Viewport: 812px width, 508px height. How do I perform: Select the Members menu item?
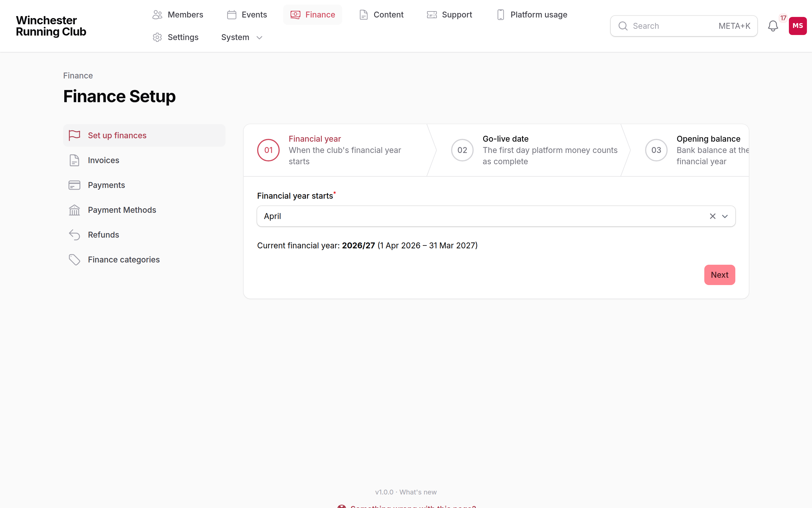pyautogui.click(x=178, y=15)
